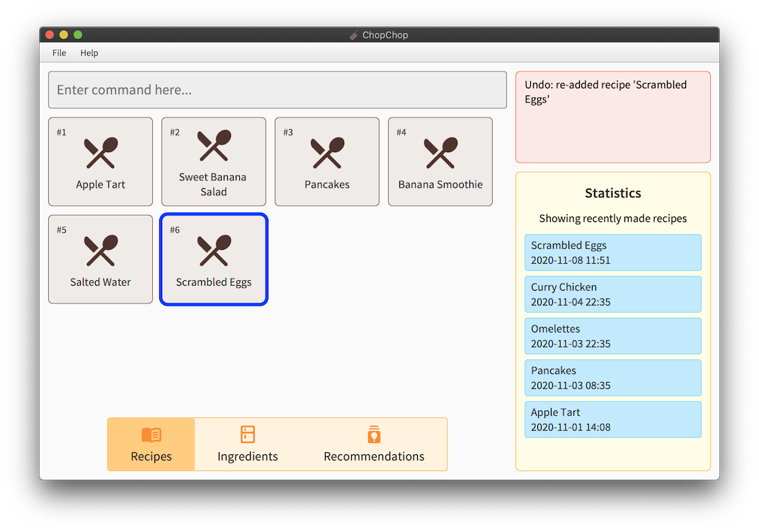Maximize ChopChop with the green button
759x532 pixels.
pos(78,35)
